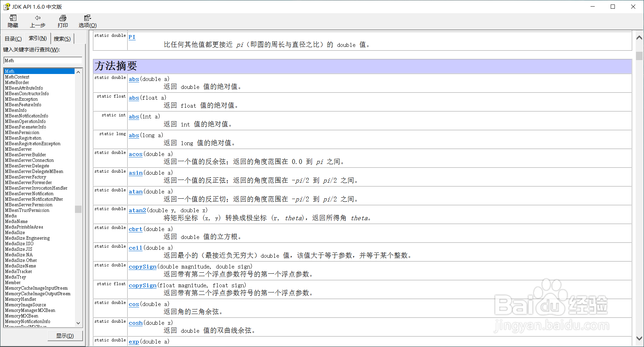
Task: Click the 打印 (Print) toolbar icon
Action: 62,21
